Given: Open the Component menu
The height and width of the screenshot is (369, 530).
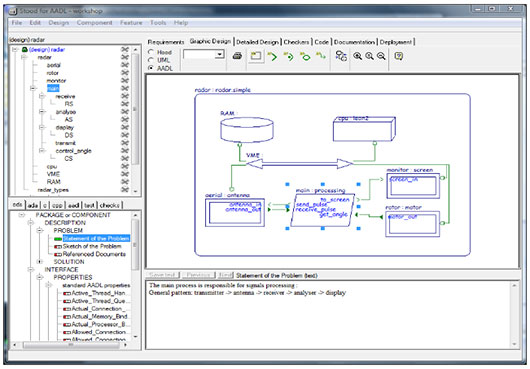Looking at the screenshot, I should coord(94,23).
